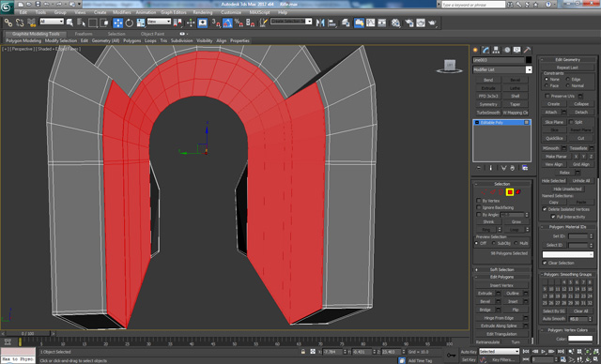The height and width of the screenshot is (364, 601).
Task: Toggle the Percent Snap tool
Action: click(x=239, y=23)
